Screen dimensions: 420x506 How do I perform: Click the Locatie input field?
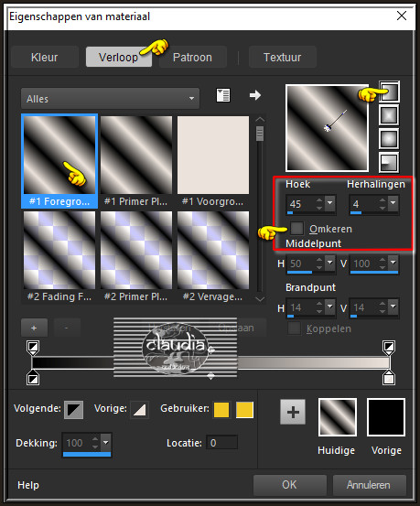coord(222,443)
